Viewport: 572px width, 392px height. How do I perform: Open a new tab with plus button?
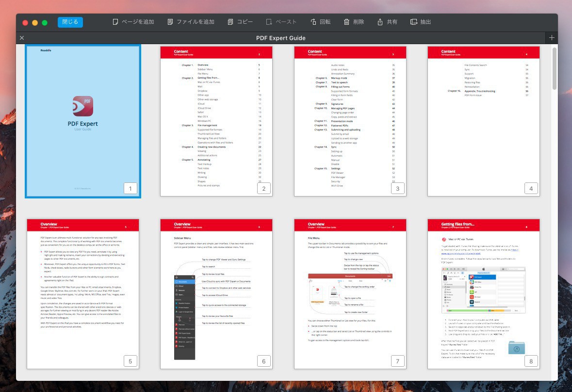coord(552,38)
